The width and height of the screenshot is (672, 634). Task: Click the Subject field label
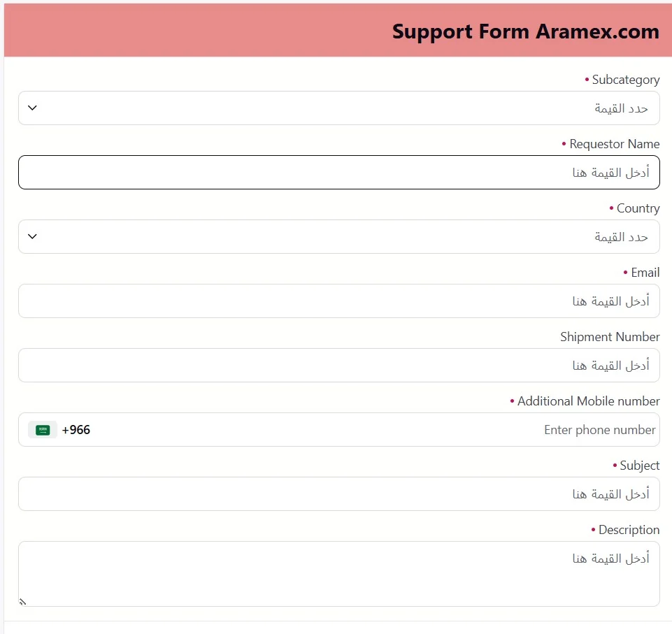pyautogui.click(x=639, y=466)
